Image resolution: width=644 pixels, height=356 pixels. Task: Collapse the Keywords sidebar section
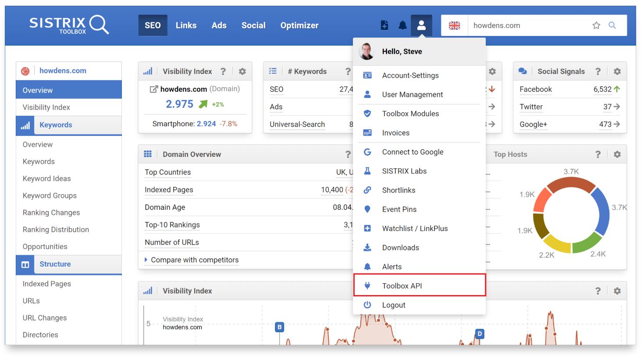coord(55,125)
